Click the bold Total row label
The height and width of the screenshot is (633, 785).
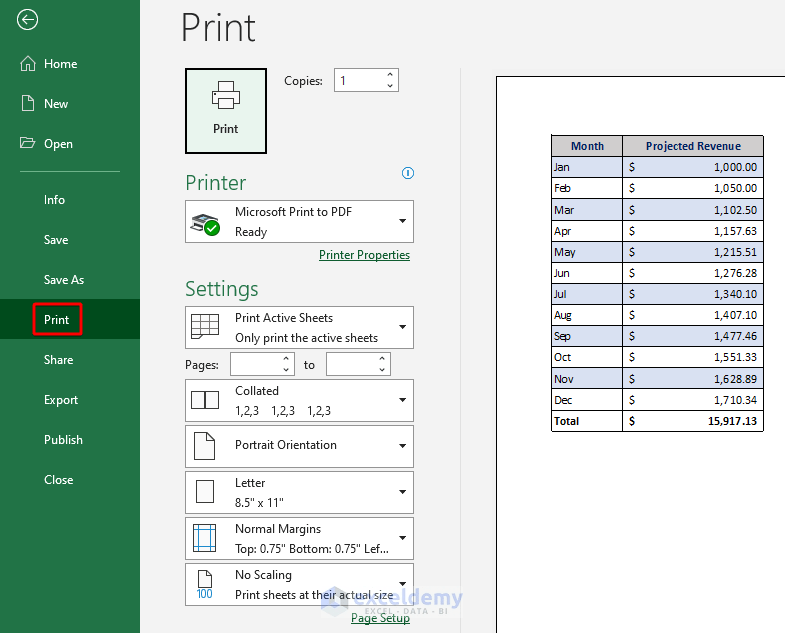coord(566,421)
